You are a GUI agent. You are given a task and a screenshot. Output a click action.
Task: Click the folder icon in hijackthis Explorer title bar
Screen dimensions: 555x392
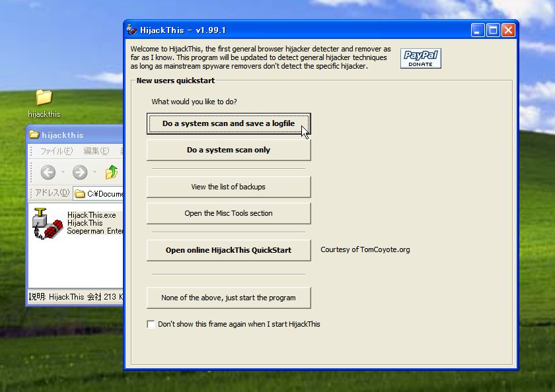[x=34, y=135]
